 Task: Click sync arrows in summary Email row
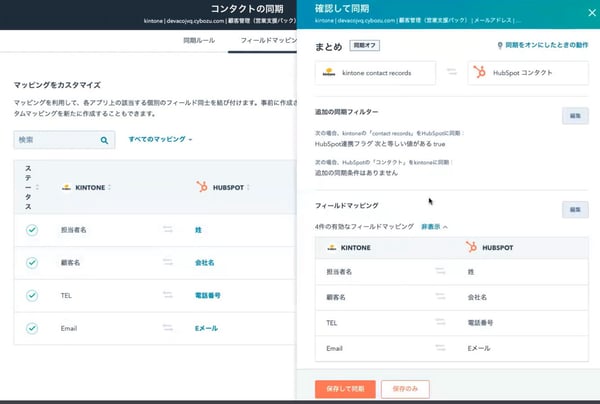(x=440, y=348)
